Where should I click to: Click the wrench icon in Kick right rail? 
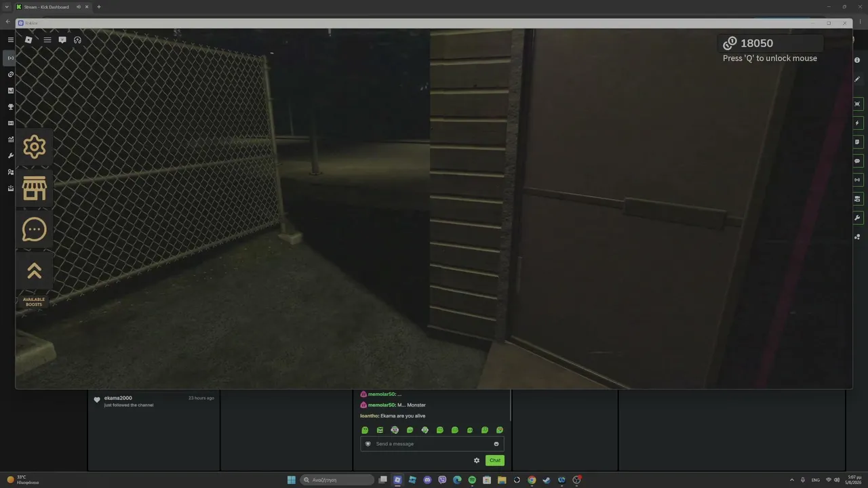tap(857, 218)
